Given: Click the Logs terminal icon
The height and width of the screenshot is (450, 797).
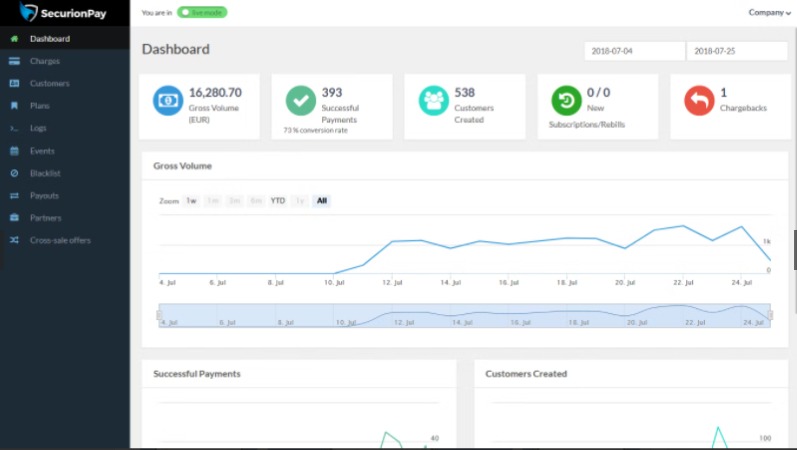Looking at the screenshot, I should pos(14,129).
